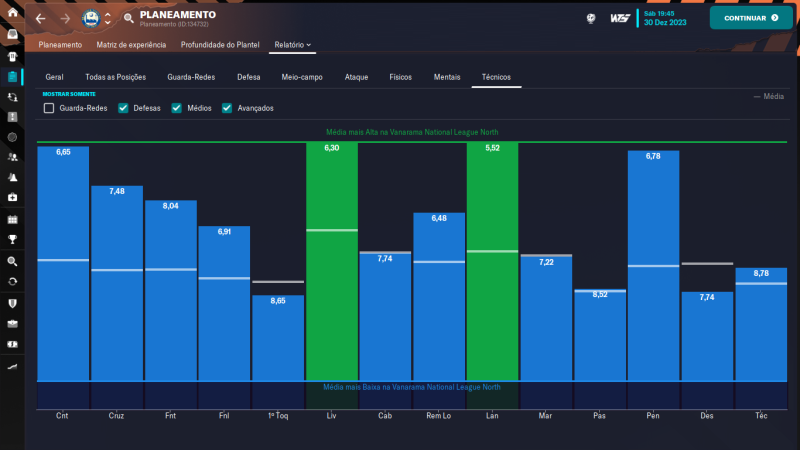Switch to the Mentais tab

coord(446,77)
